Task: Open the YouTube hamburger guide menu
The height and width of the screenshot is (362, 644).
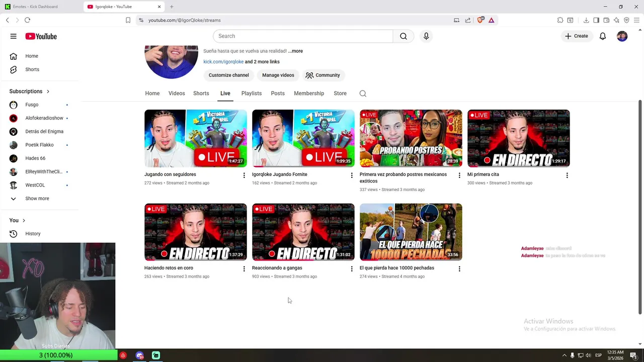Action: click(14, 36)
